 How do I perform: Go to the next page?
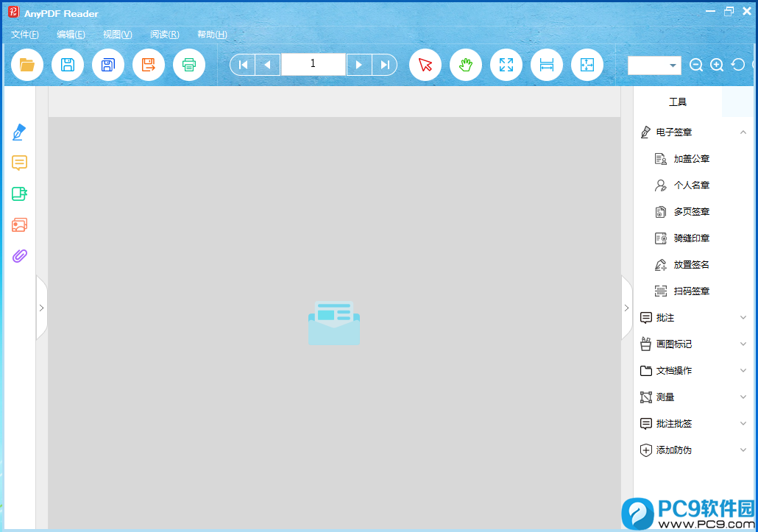click(x=358, y=65)
